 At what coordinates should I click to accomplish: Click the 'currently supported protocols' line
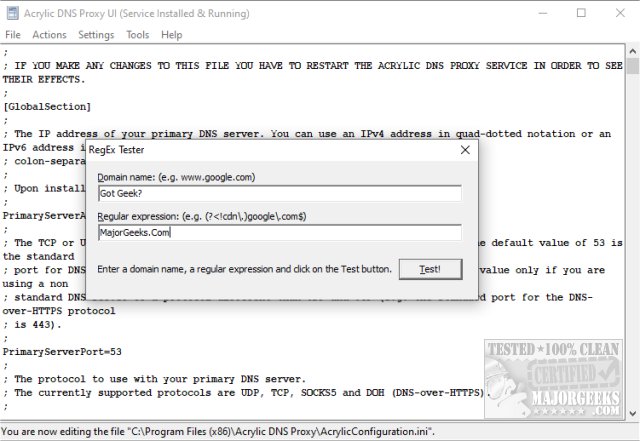pos(247,393)
